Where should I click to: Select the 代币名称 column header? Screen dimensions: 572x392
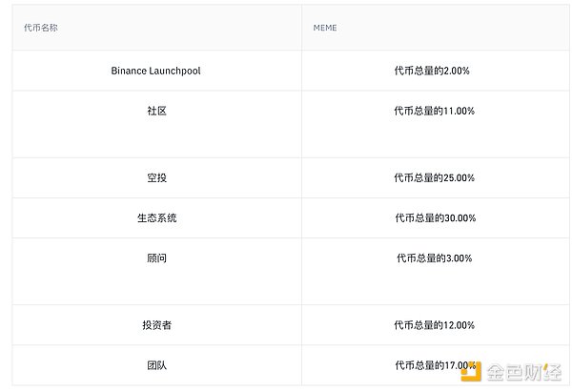coord(43,28)
